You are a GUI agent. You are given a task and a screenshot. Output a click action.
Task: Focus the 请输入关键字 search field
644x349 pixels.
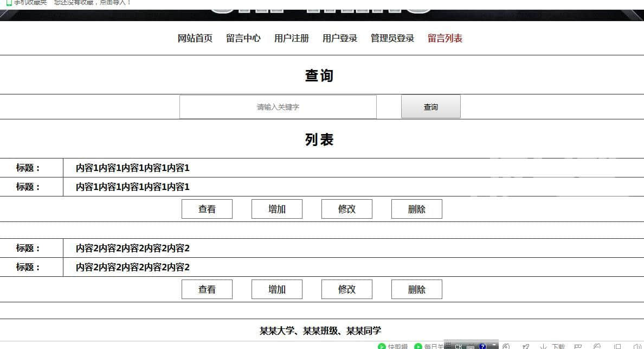tap(278, 107)
